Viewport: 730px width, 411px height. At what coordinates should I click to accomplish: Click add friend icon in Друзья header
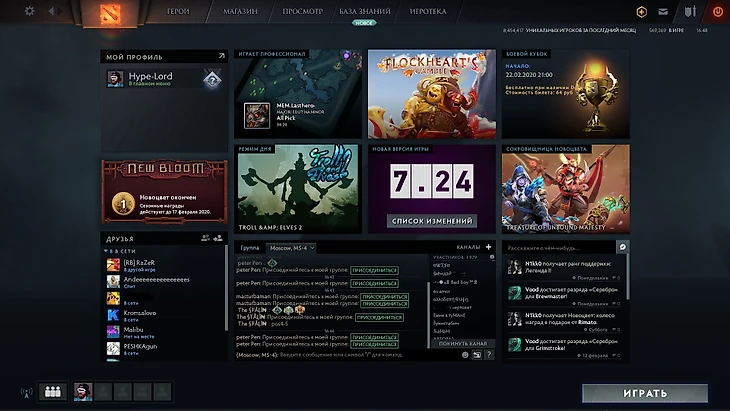coord(218,238)
